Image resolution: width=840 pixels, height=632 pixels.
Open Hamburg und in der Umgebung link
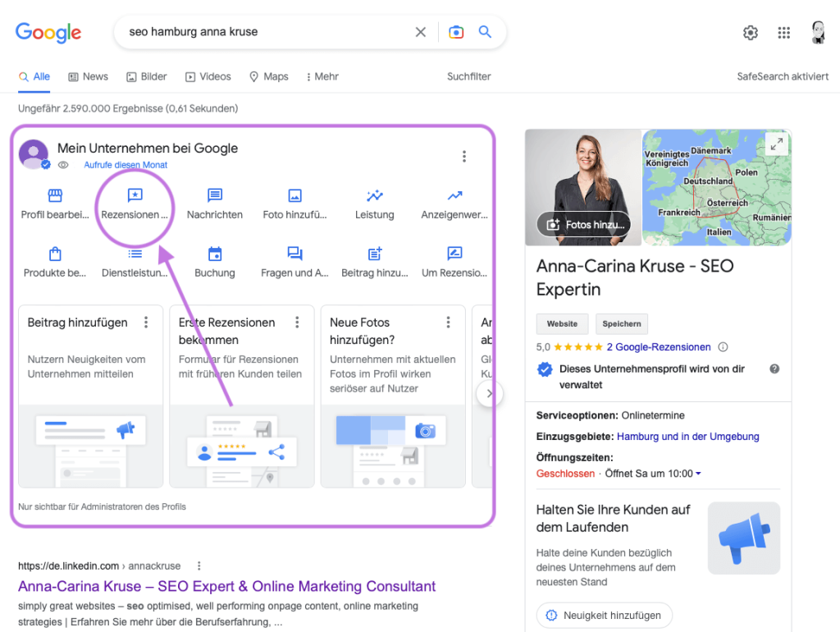tap(688, 437)
